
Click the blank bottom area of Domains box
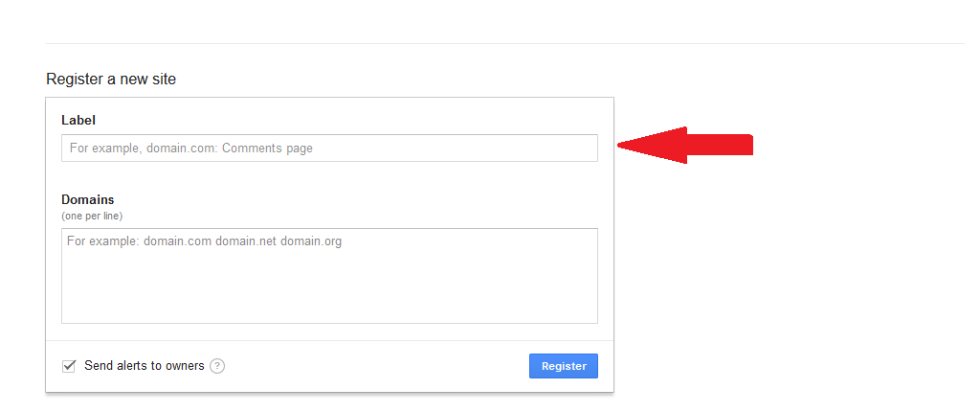(329, 305)
